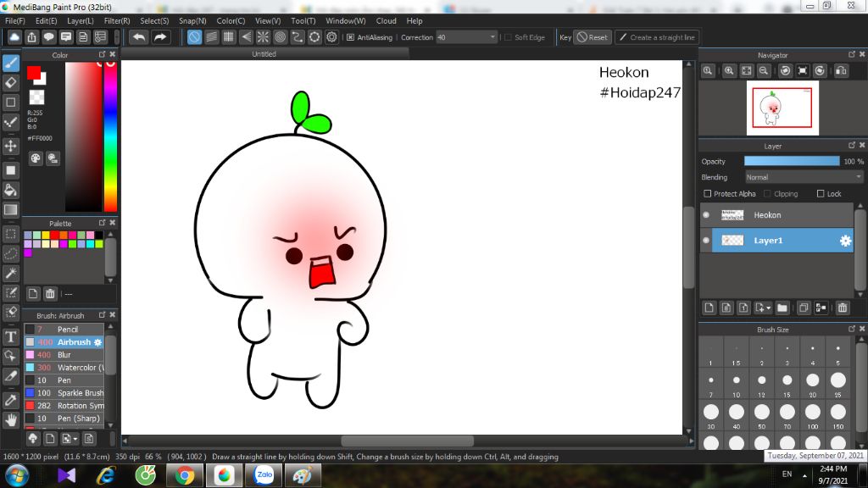Undock the Brush Size panel
Image resolution: width=868 pixels, height=488 pixels.
point(851,329)
